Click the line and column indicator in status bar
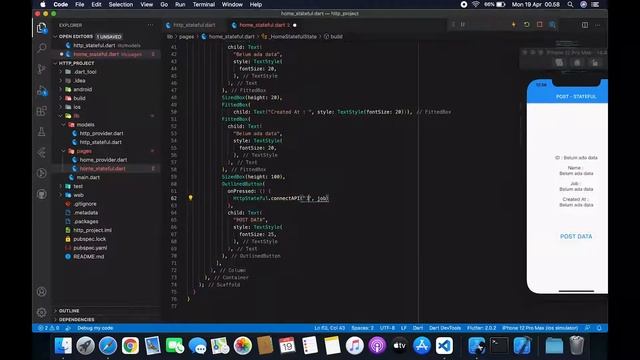This screenshot has height=360, width=640. click(329, 328)
